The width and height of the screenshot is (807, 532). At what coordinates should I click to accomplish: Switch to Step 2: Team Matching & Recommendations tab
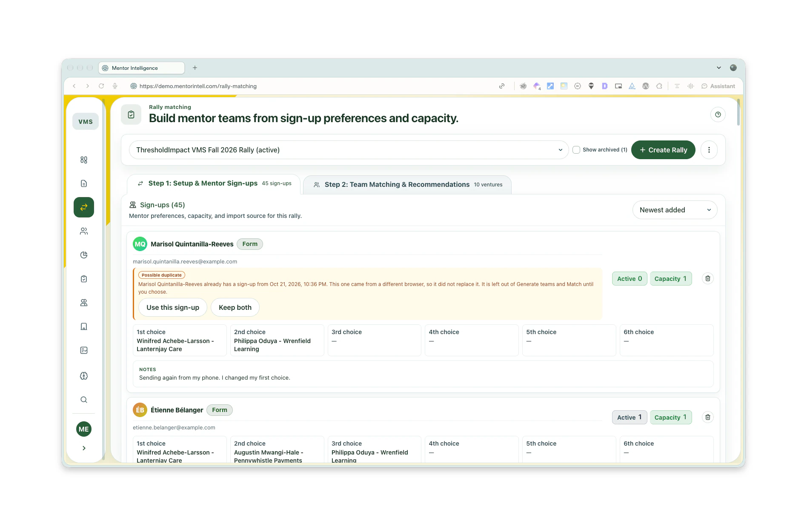click(x=407, y=184)
